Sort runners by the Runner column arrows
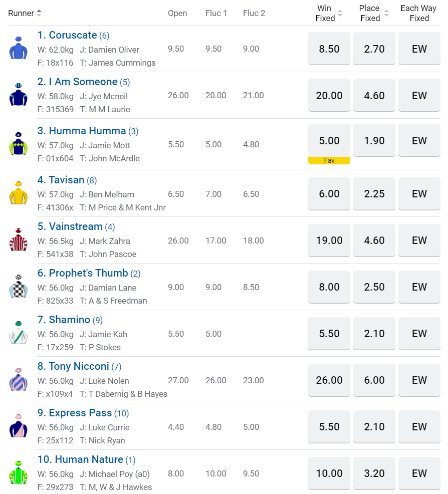This screenshot has height=494, width=448. pos(39,13)
